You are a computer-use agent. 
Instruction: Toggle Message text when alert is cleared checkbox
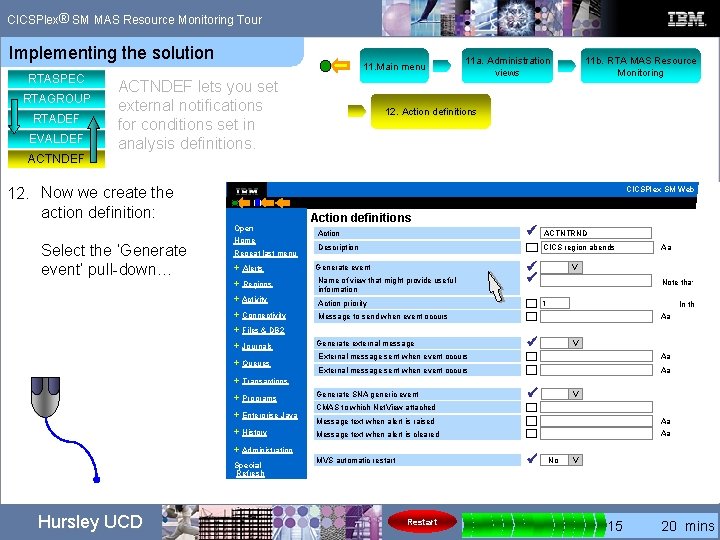[531, 433]
